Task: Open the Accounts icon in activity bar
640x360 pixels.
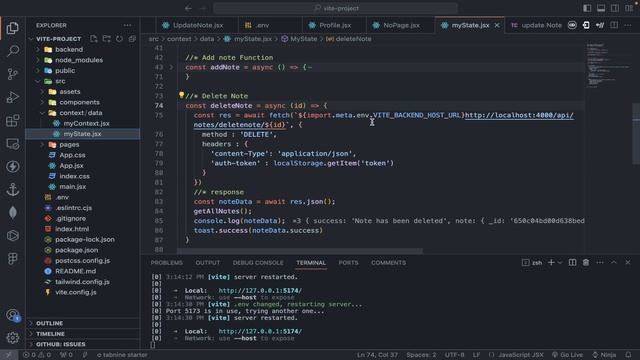Action: point(13,315)
